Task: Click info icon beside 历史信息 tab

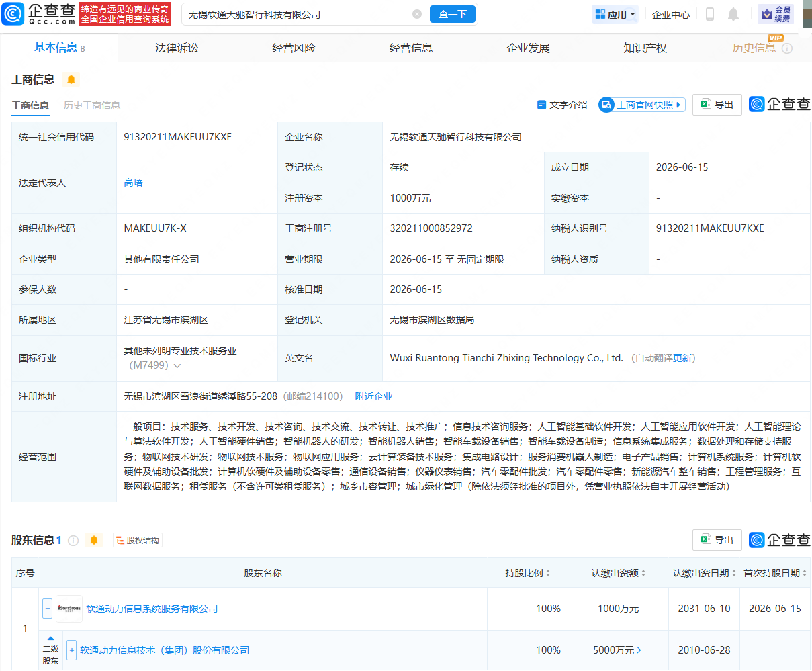Action: coord(787,48)
